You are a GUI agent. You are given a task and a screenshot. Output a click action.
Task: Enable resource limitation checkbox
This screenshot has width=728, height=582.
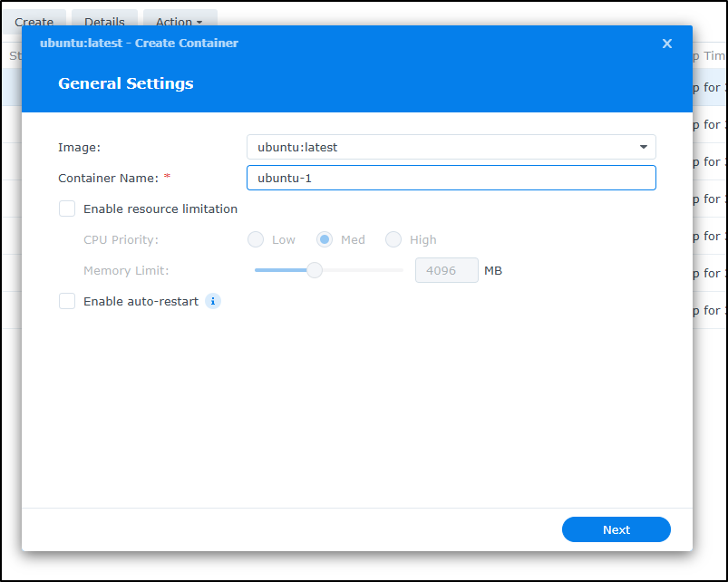pyautogui.click(x=67, y=209)
